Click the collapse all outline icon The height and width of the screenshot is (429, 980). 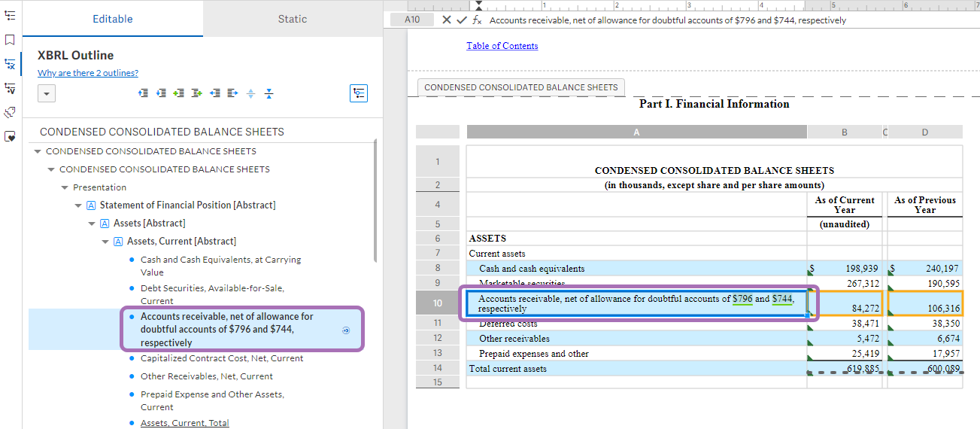pos(269,93)
